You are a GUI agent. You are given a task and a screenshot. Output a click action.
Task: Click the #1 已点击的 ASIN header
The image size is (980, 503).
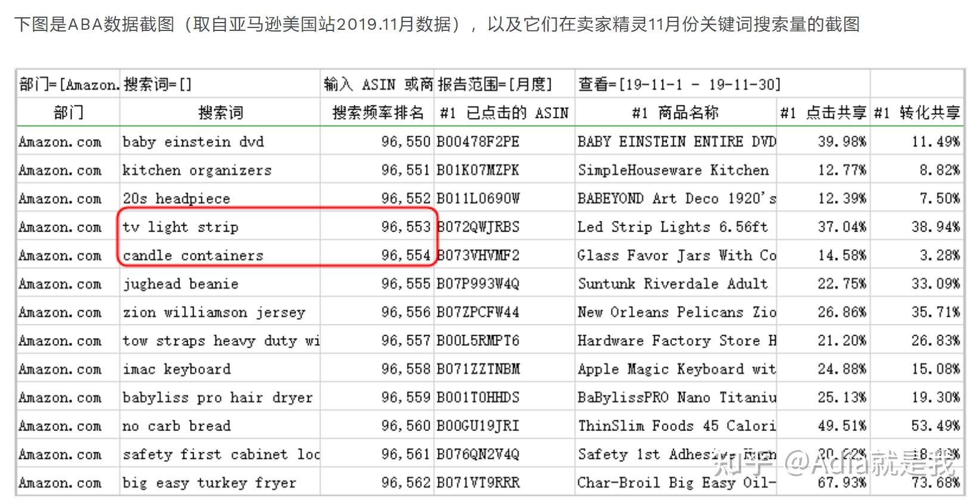504,113
